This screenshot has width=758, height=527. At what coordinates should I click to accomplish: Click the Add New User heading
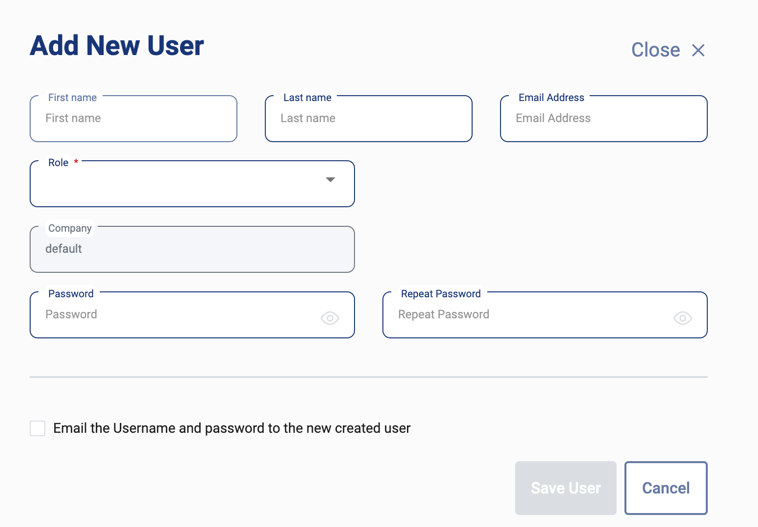[117, 46]
